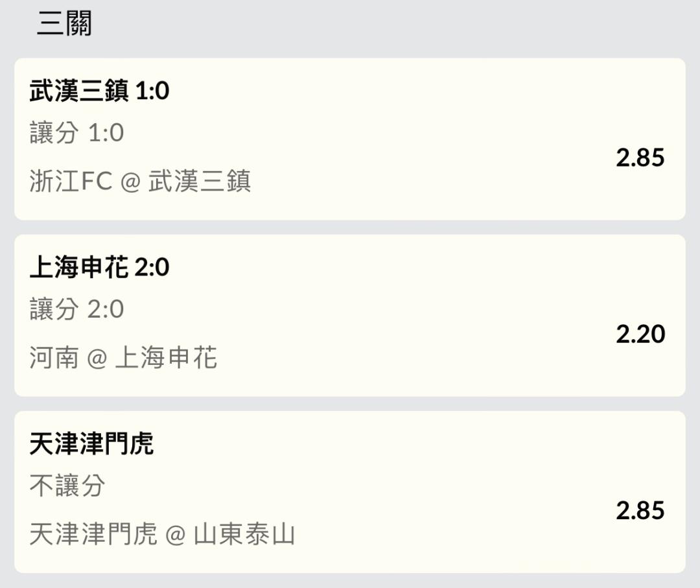700x588 pixels.
Task: Select the 2.20 odds value
Action: pyautogui.click(x=640, y=334)
